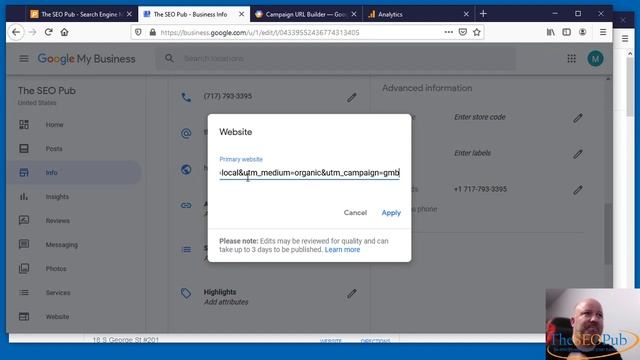640x360 pixels.
Task: Click the address bar URL
Action: (x=260, y=33)
